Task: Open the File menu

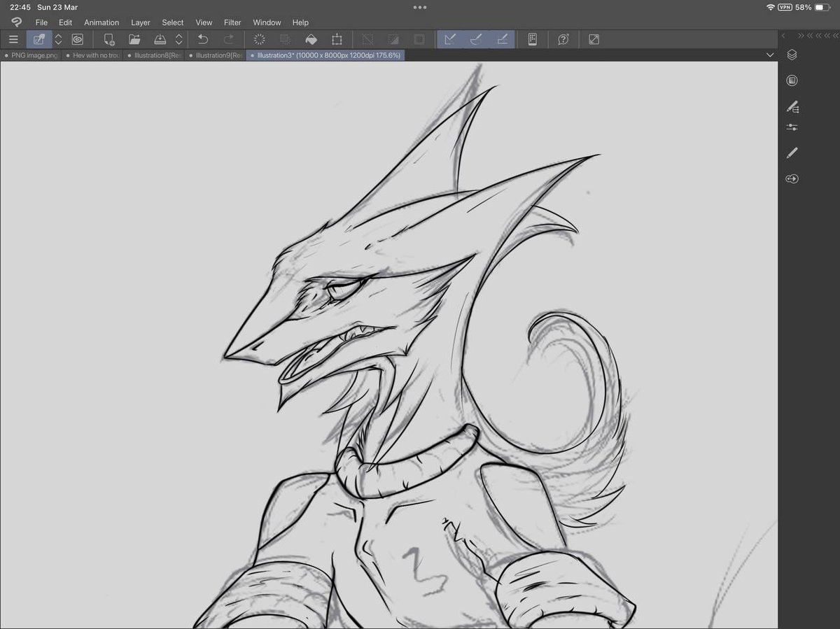Action: pyautogui.click(x=41, y=22)
